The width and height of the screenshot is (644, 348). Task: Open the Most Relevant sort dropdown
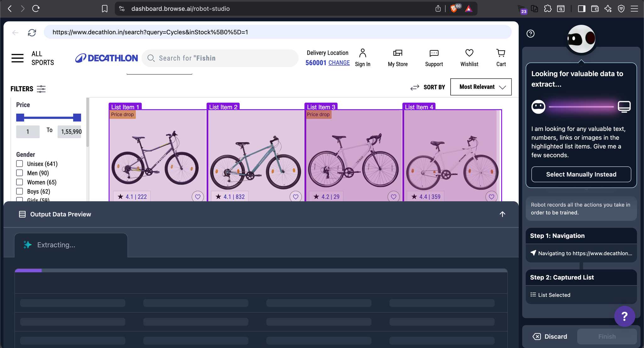tap(480, 87)
